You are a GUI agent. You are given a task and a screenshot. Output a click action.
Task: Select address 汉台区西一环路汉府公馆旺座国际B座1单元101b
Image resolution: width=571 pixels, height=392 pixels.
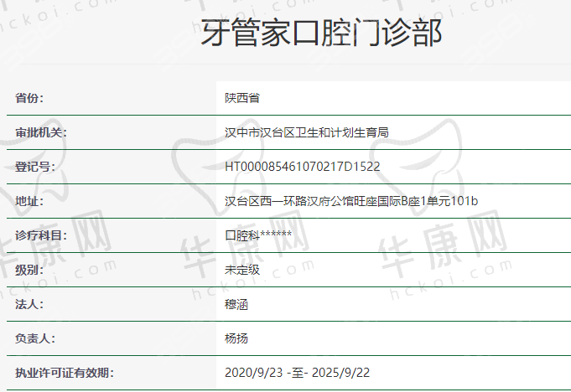(351, 201)
